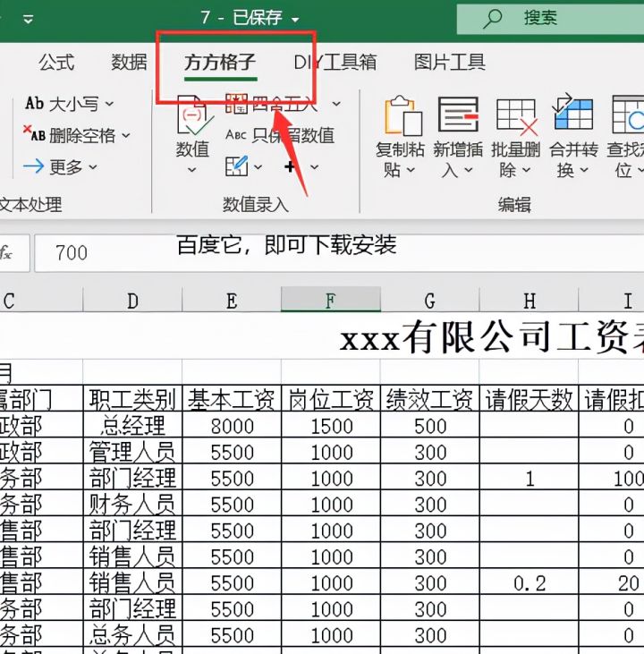
Task: Expand plus sign dropdown chevron
Action: point(315,167)
